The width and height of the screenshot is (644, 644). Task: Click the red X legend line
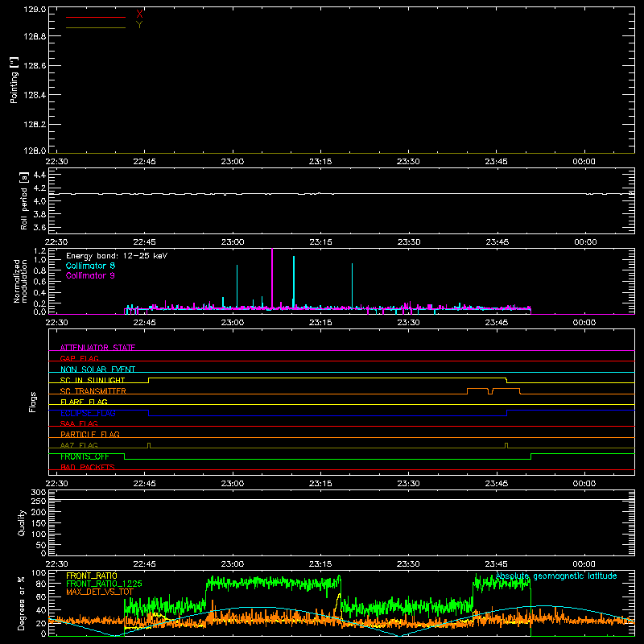(96, 17)
